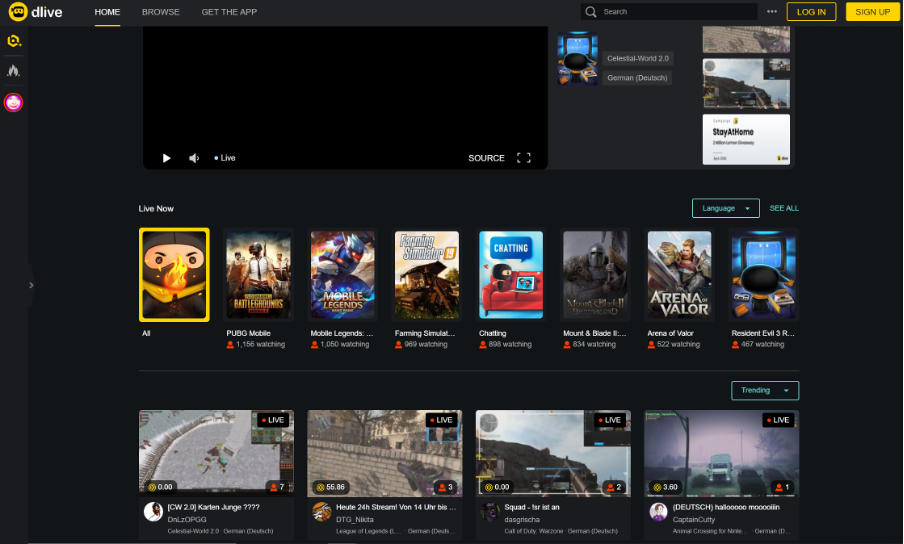Click the search magnifier icon
The image size is (904, 544).
[x=591, y=12]
